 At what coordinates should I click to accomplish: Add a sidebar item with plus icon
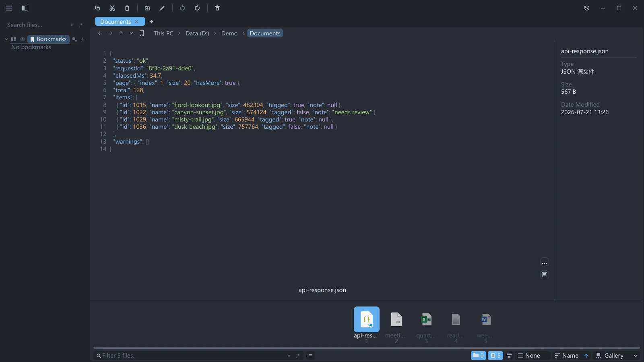pyautogui.click(x=83, y=39)
